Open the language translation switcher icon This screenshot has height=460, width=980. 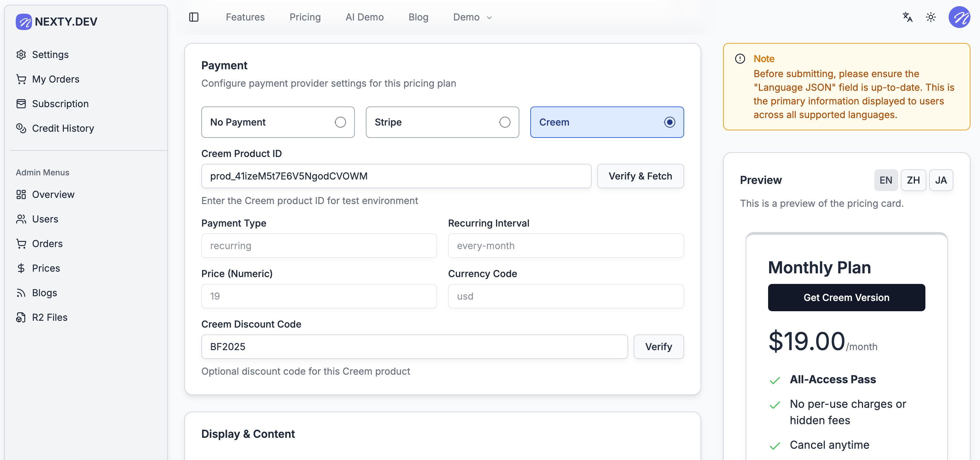point(907,17)
